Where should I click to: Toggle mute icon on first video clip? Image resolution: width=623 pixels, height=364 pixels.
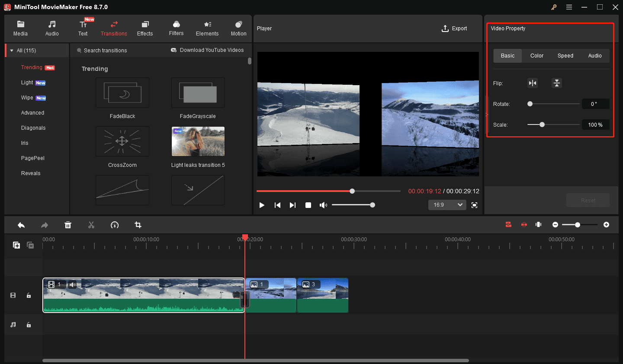(x=72, y=284)
